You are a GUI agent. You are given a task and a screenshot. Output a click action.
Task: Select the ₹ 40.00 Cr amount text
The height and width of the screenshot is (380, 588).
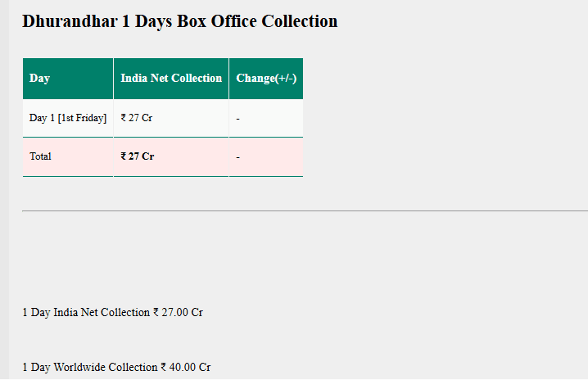coord(185,368)
